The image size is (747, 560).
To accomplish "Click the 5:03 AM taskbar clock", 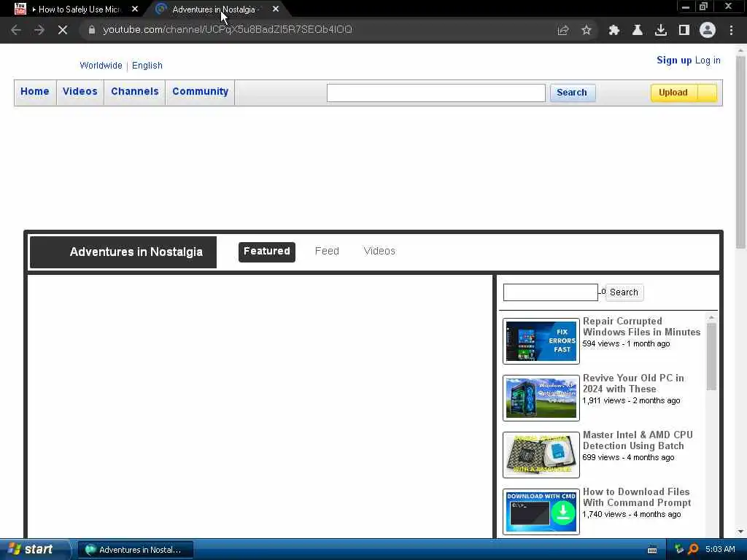I will click(x=720, y=550).
